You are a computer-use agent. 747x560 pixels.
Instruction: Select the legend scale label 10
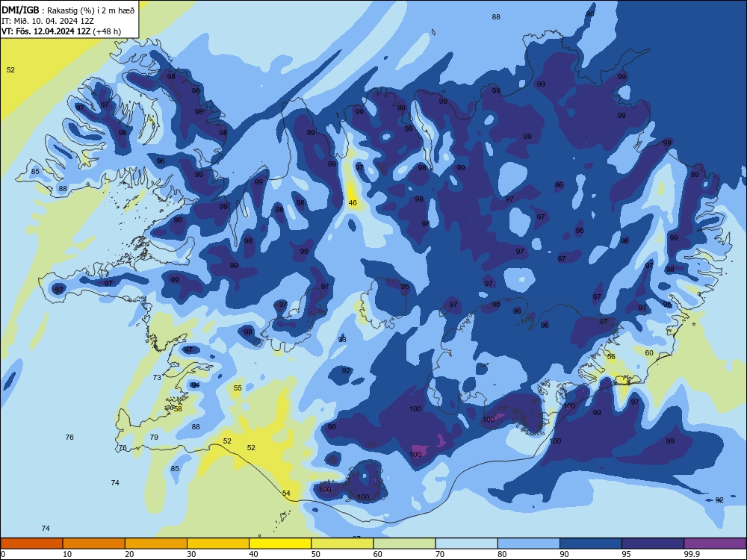tap(67, 554)
